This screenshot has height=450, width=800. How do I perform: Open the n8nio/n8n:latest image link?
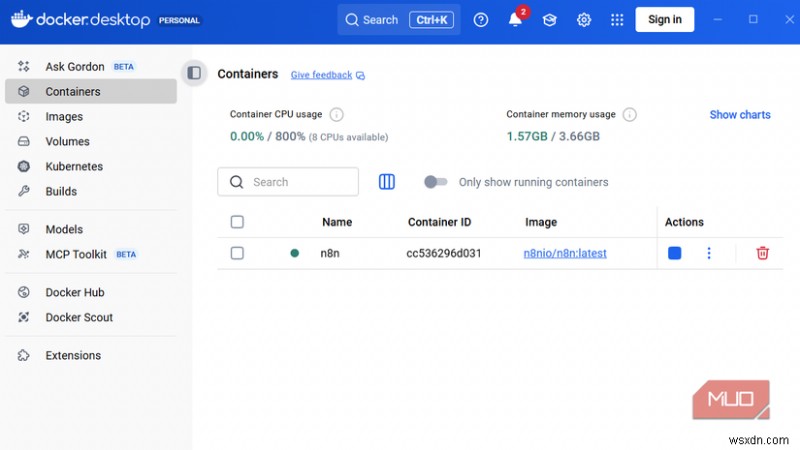click(565, 253)
